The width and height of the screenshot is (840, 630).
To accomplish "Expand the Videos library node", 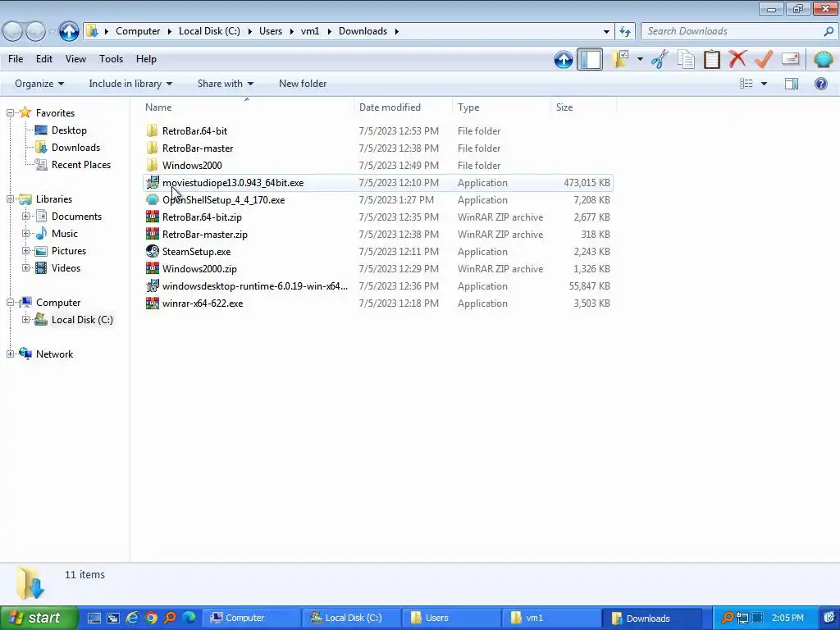I will (25, 268).
